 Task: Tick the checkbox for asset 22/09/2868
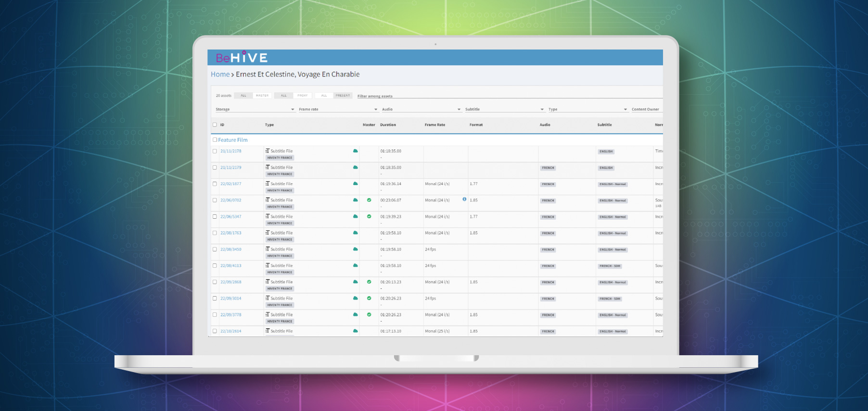click(x=215, y=282)
